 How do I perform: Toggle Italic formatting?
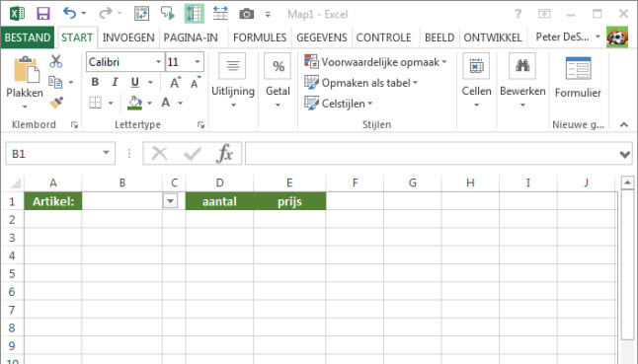(x=115, y=83)
